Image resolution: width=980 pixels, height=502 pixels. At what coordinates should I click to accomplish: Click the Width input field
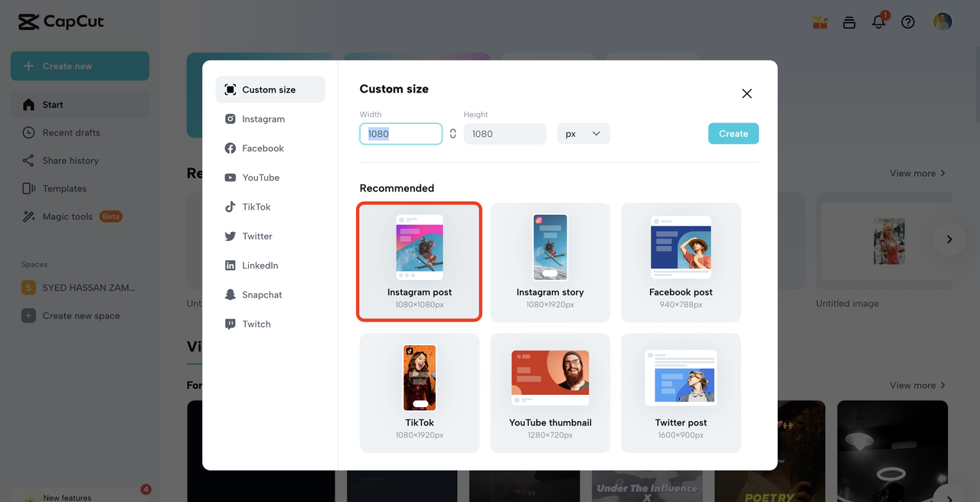pyautogui.click(x=401, y=134)
